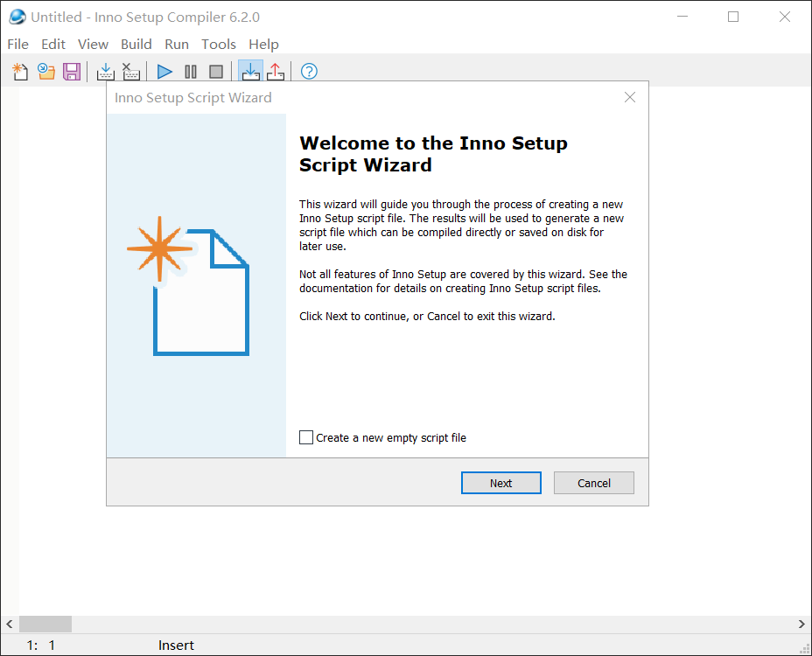Minimize the Inno Setup Compiler window
This screenshot has height=656, width=812.
pos(682,17)
